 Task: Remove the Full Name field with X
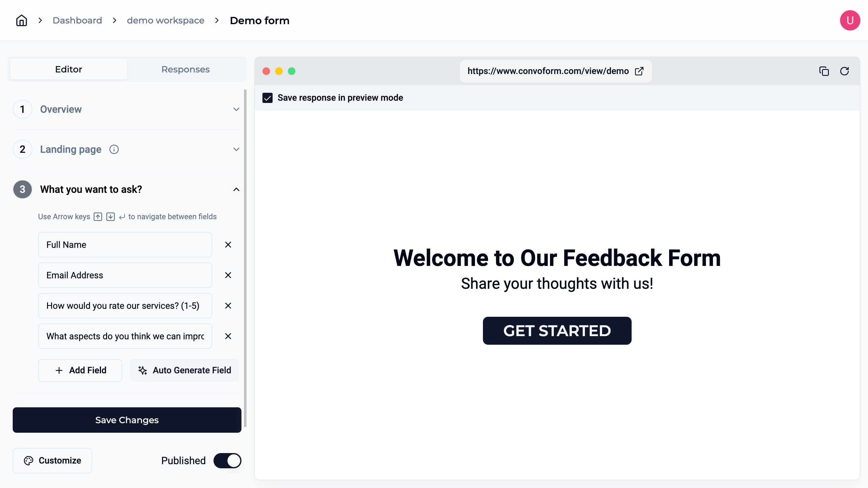[x=228, y=244]
